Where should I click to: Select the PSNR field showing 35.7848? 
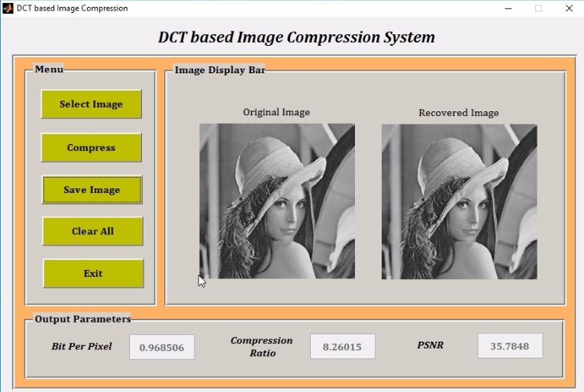pos(510,346)
